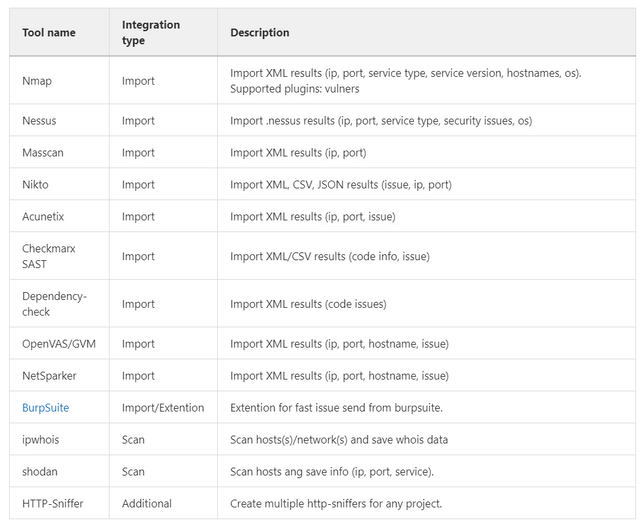The width and height of the screenshot is (640, 521).
Task: Click 'Import' type in the NetSparker row
Action: [138, 376]
